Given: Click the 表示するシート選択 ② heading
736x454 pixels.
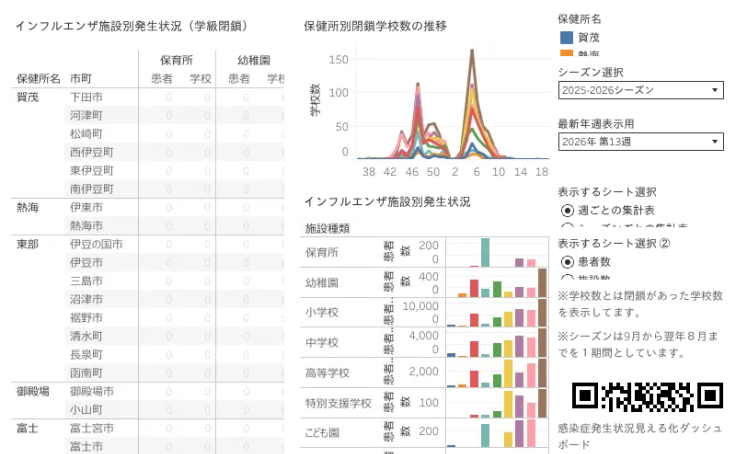Looking at the screenshot, I should pos(614,243).
